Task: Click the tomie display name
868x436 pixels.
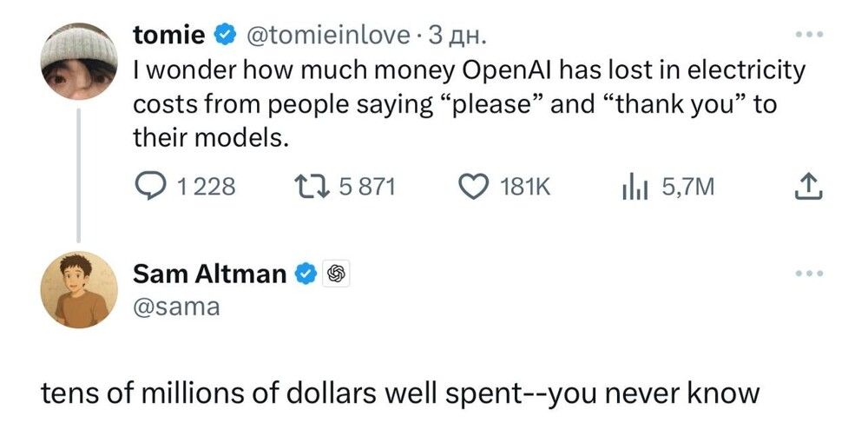Action: coord(169,36)
